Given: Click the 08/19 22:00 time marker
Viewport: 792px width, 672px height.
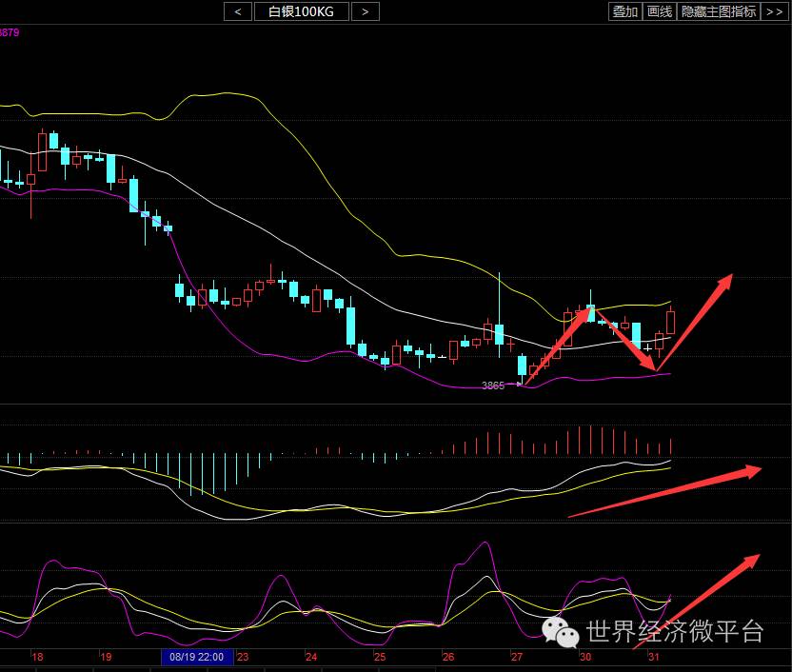Looking at the screenshot, I should 197,657.
